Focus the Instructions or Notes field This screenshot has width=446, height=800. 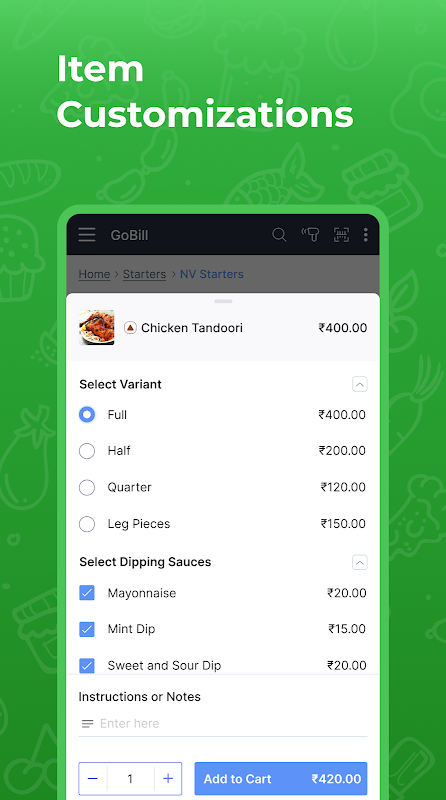223,723
